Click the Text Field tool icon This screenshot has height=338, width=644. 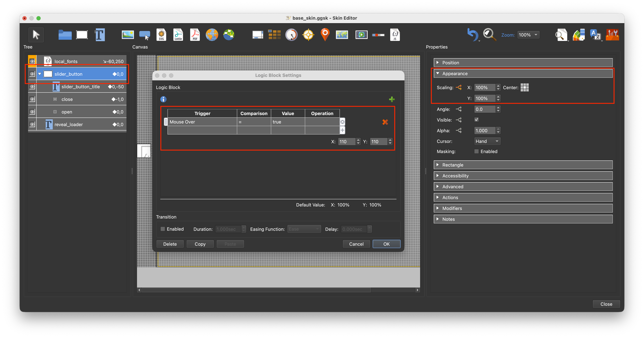(x=100, y=35)
